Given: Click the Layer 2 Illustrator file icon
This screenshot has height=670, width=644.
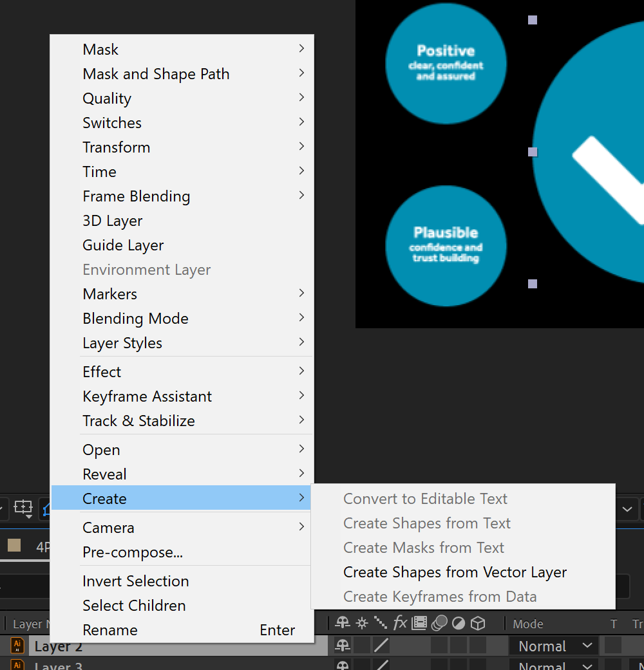Looking at the screenshot, I should (17, 646).
